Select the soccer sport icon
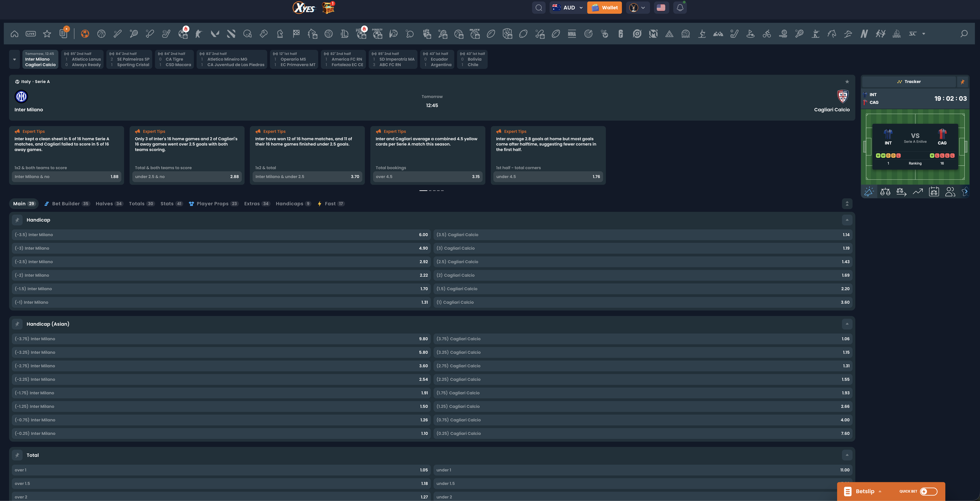This screenshot has width=980, height=501. click(85, 33)
